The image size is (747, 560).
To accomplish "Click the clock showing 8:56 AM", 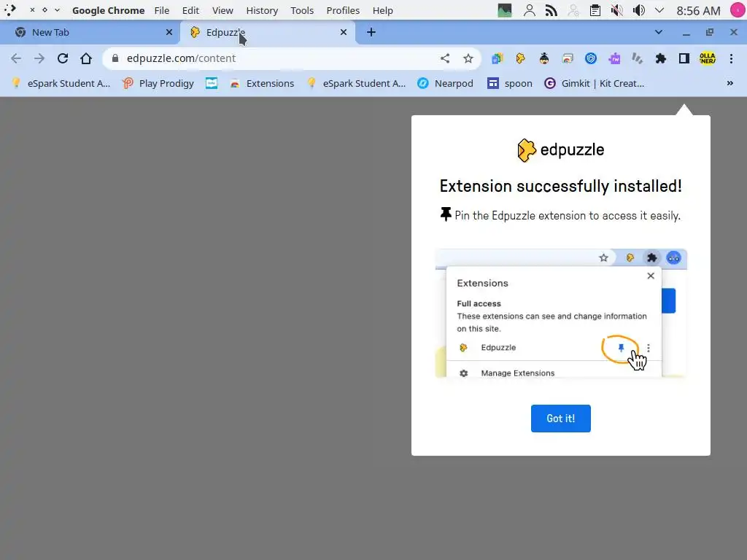I will [698, 10].
